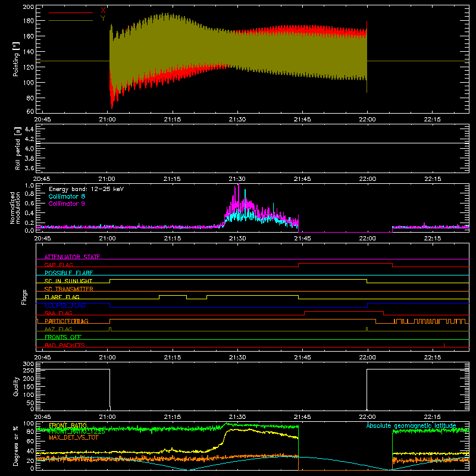Click 22:15 time label under Pointing plot

pyautogui.click(x=433, y=120)
